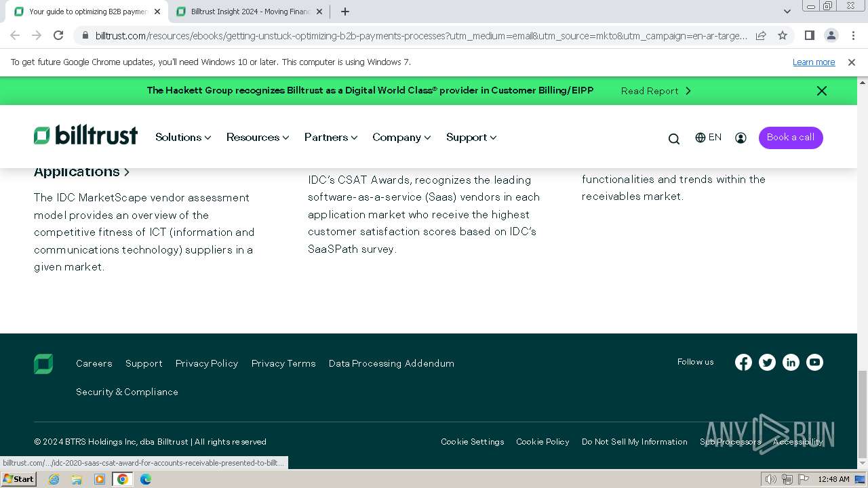
Task: Click Learn more about Chrome updates
Action: (x=814, y=62)
